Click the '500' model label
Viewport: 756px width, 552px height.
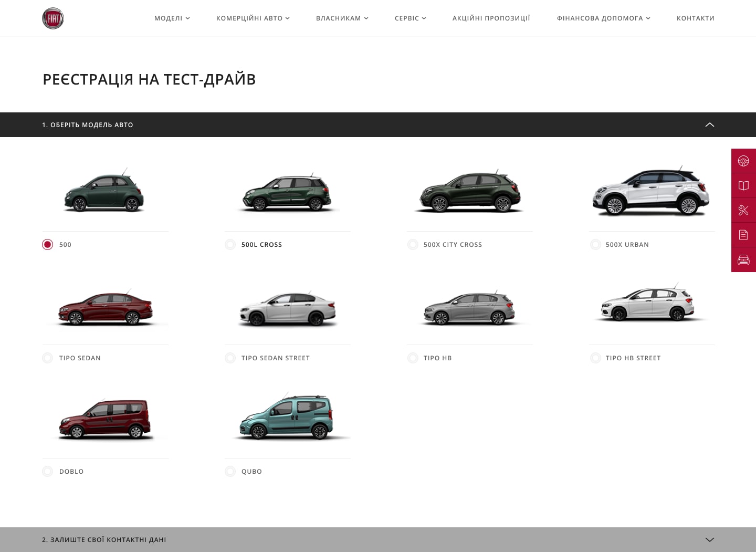click(65, 245)
